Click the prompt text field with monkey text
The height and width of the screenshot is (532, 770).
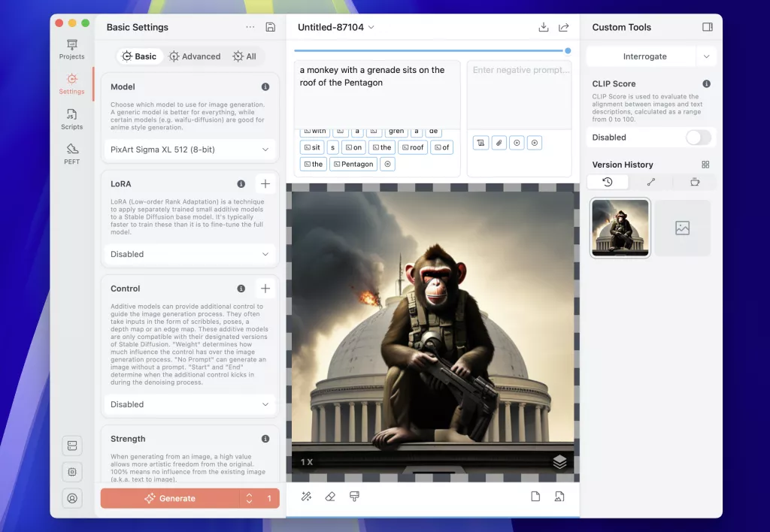tap(377, 94)
